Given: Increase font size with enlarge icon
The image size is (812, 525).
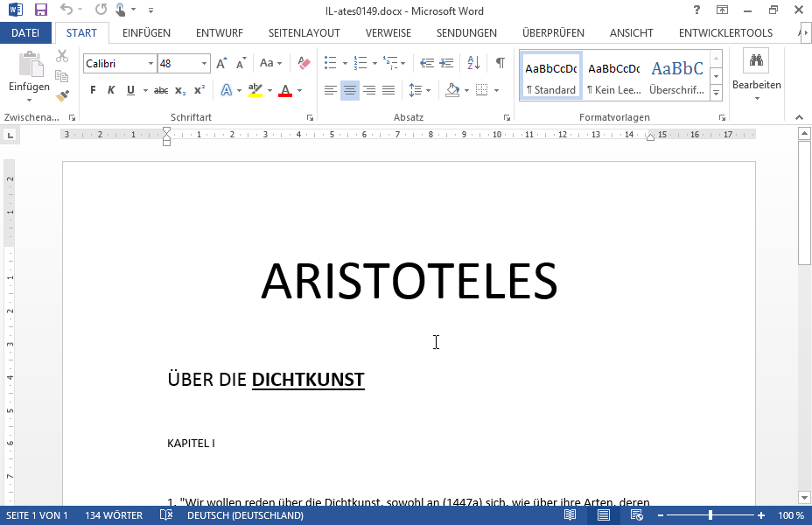Looking at the screenshot, I should click(x=221, y=63).
